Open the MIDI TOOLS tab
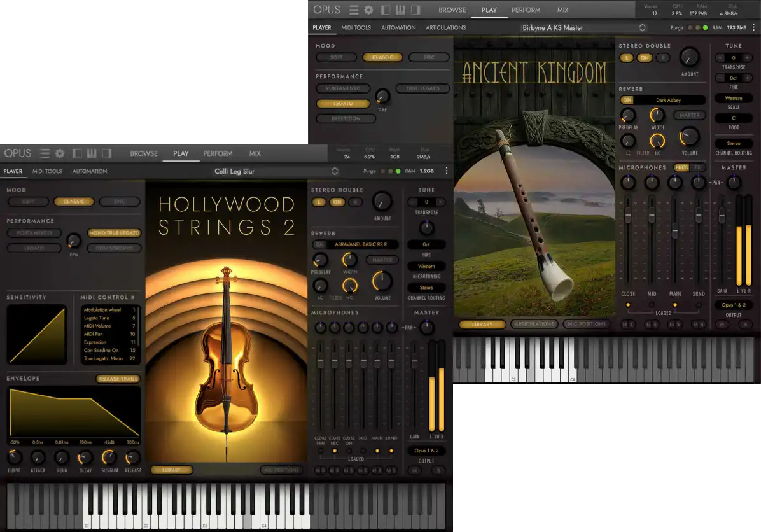The width and height of the screenshot is (761, 532). (356, 27)
